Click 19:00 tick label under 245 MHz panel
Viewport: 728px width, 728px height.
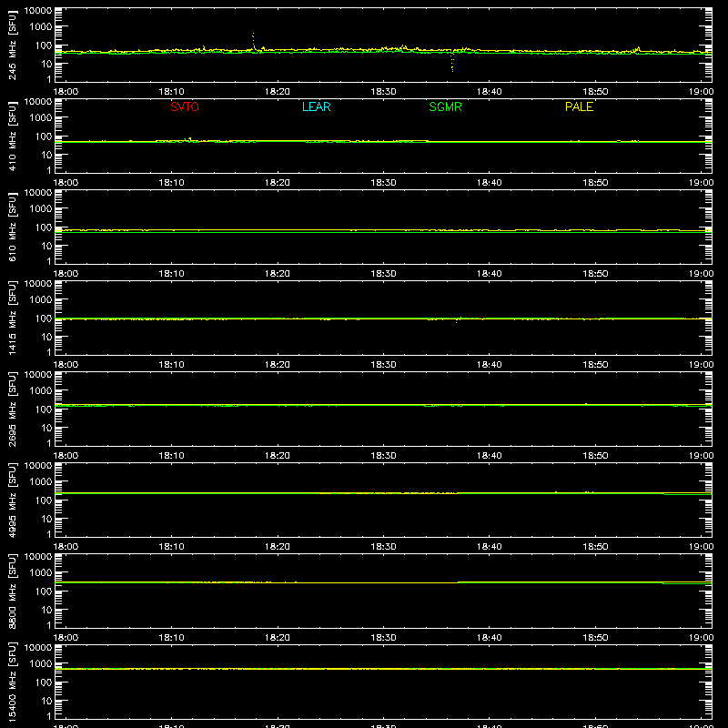click(x=701, y=92)
